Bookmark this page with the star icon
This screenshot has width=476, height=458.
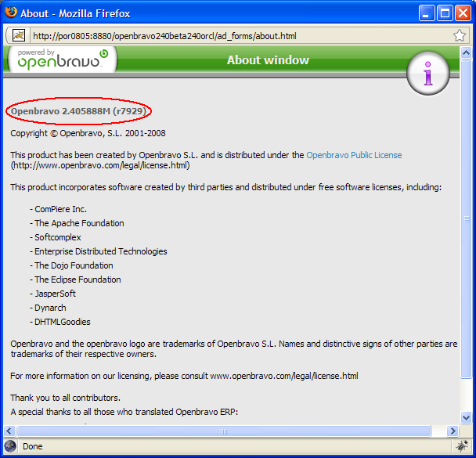[x=460, y=35]
